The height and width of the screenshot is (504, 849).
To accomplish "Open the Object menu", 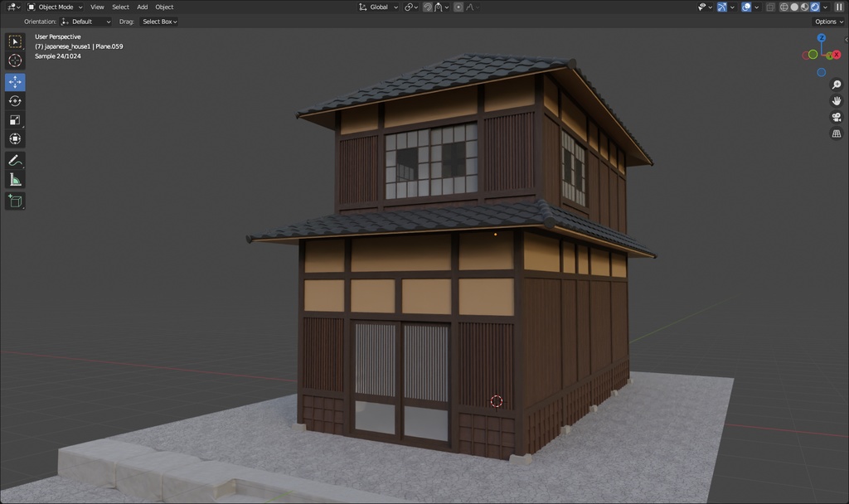I will click(164, 7).
